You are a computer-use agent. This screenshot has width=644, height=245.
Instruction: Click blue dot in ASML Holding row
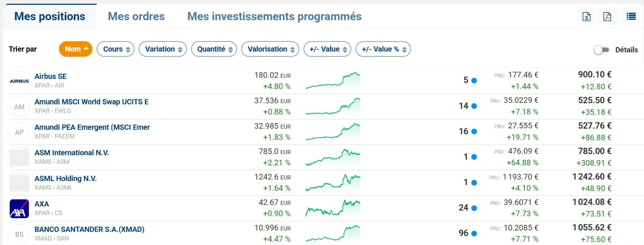click(474, 182)
